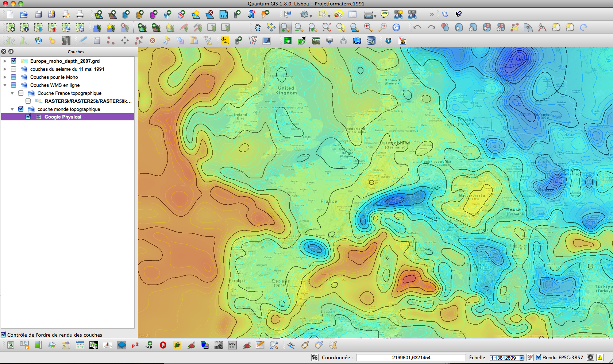
Task: Click the Save Project floppy icon
Action: point(38,15)
